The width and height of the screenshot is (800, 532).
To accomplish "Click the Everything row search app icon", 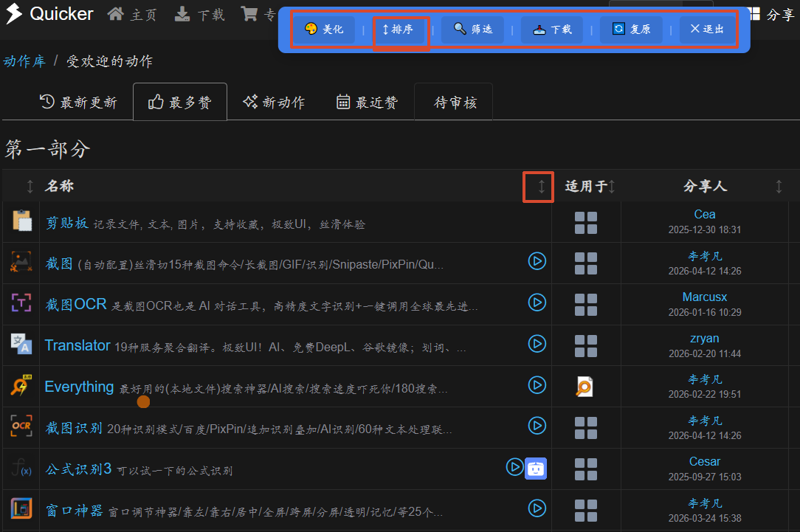I will click(585, 387).
